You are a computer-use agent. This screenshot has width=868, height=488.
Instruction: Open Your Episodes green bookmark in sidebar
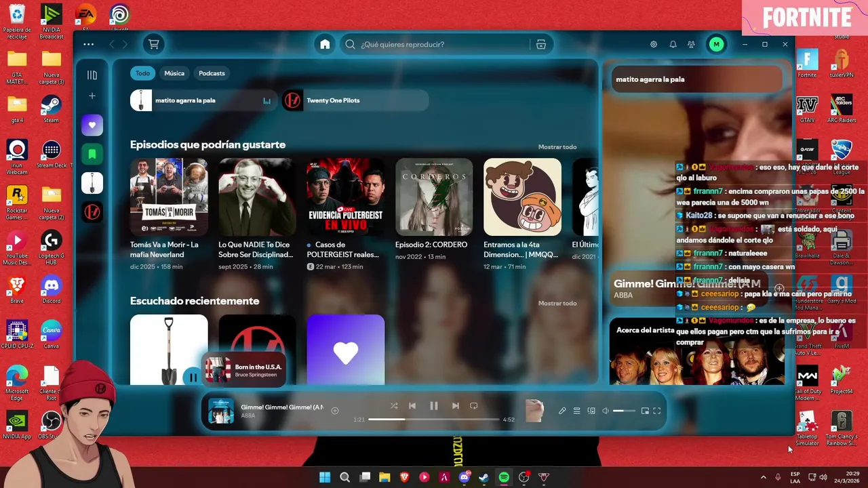(x=92, y=154)
